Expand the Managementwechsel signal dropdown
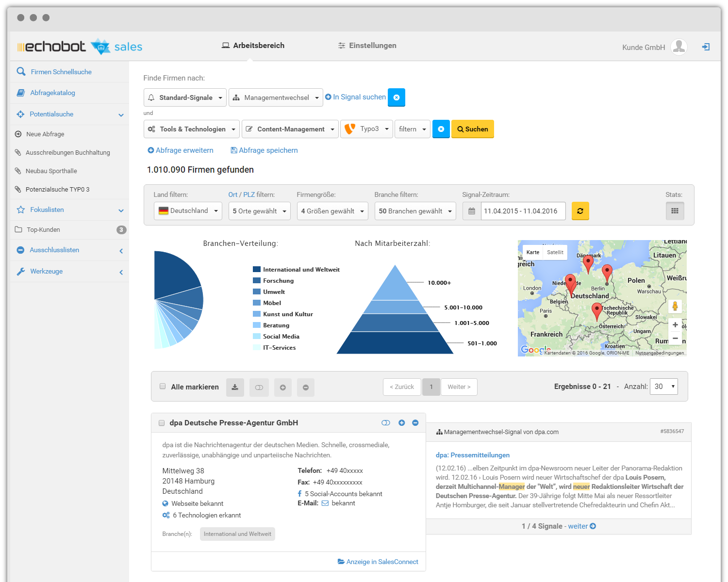The image size is (728, 582). click(x=276, y=97)
